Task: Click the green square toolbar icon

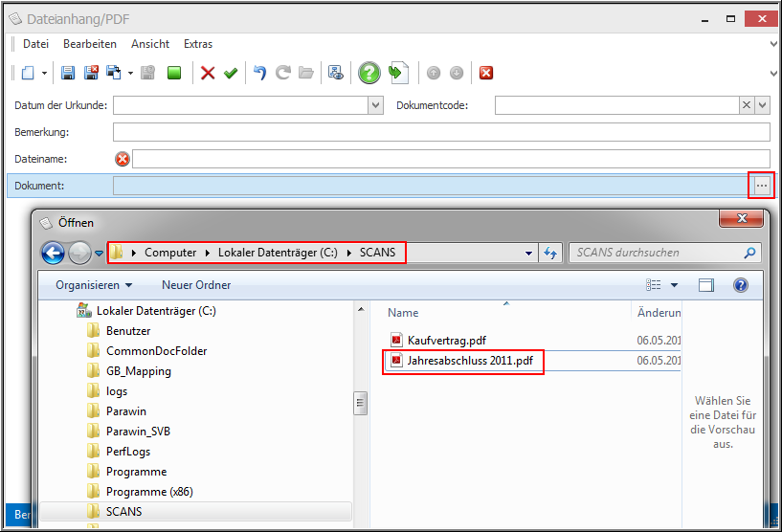Action: tap(174, 73)
